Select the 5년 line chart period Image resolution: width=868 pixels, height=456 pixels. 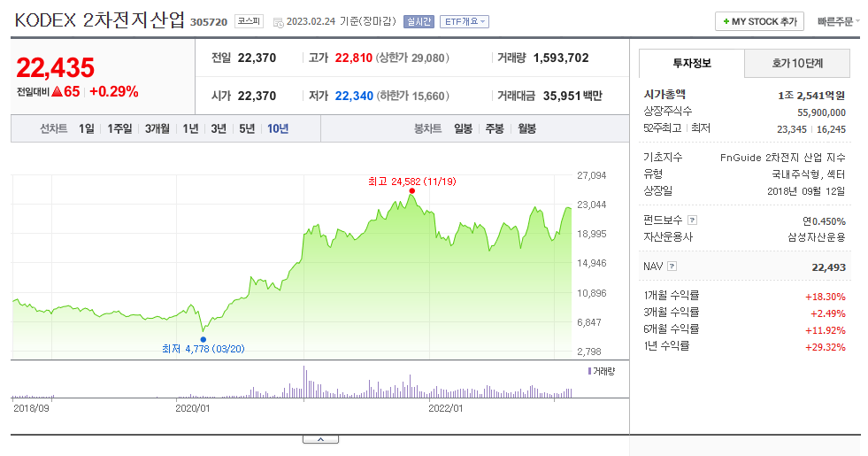point(247,128)
